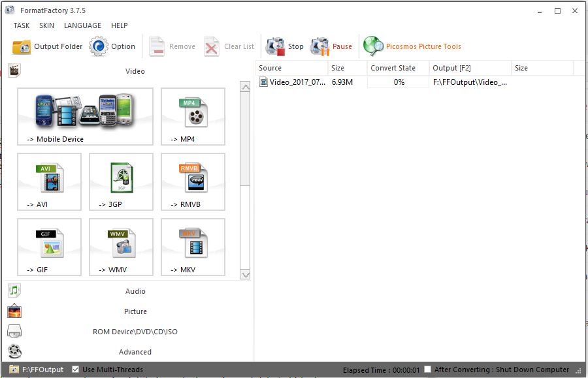Choose the GIF format tile
This screenshot has height=378, width=588.
click(49, 247)
